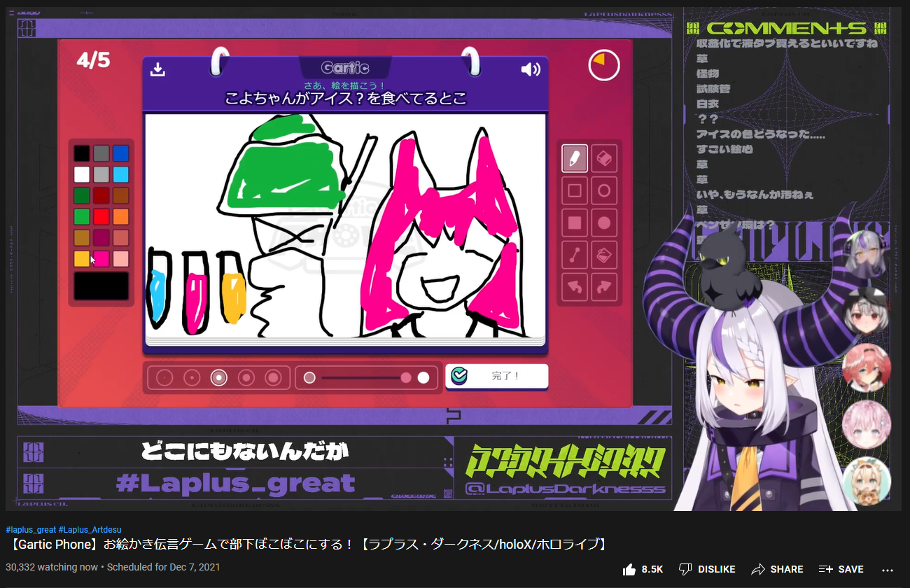
Task: Select the pale pink color swatch
Action: 121,258
